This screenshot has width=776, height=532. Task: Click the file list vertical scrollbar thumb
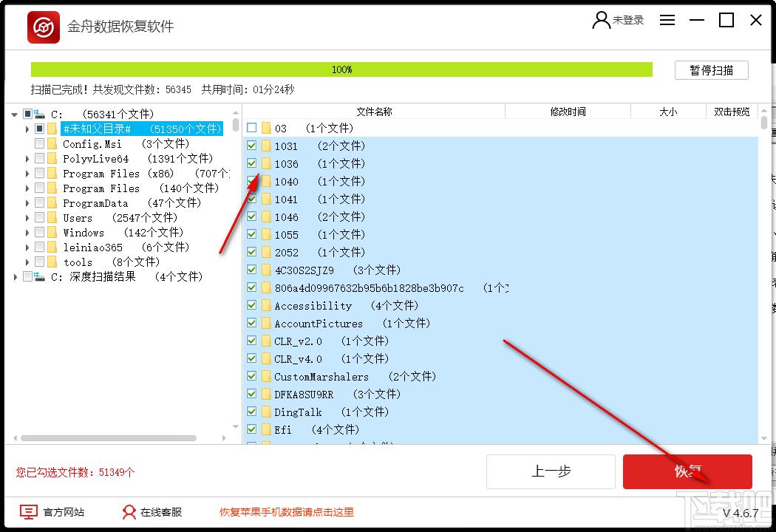pyautogui.click(x=764, y=122)
